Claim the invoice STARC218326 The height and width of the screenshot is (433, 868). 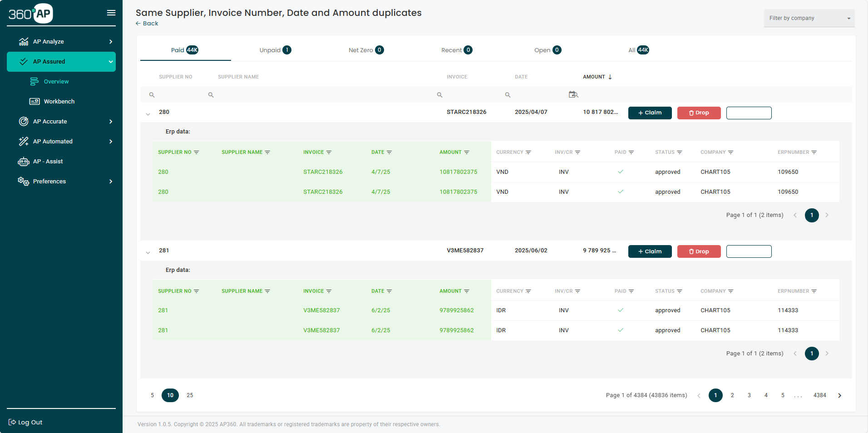tap(650, 113)
